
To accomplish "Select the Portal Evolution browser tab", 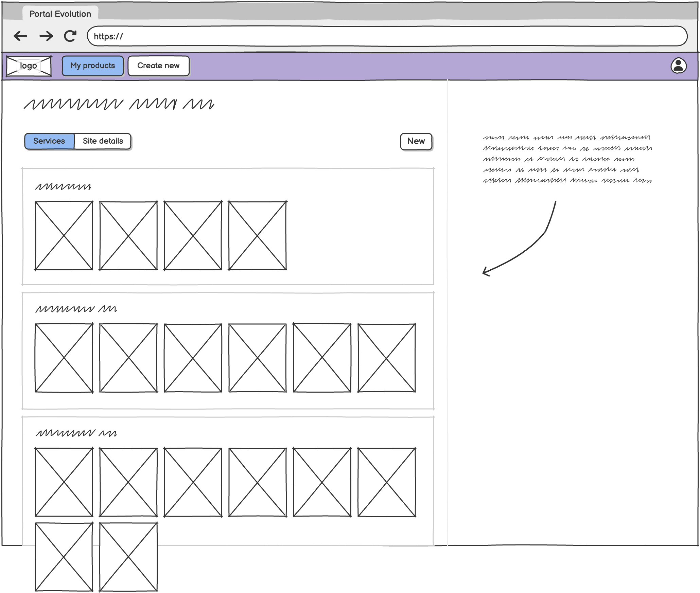I will [60, 14].
